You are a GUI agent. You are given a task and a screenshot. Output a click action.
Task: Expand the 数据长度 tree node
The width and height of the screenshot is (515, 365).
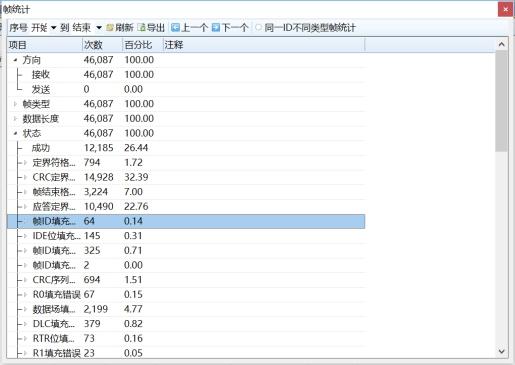coord(15,119)
